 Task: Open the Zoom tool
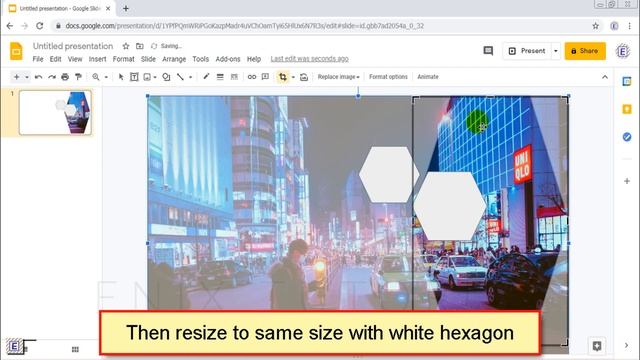(96, 77)
